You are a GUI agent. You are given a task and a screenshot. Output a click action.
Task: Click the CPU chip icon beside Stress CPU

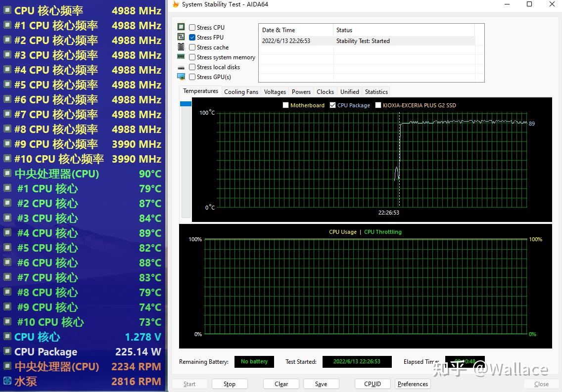[181, 27]
